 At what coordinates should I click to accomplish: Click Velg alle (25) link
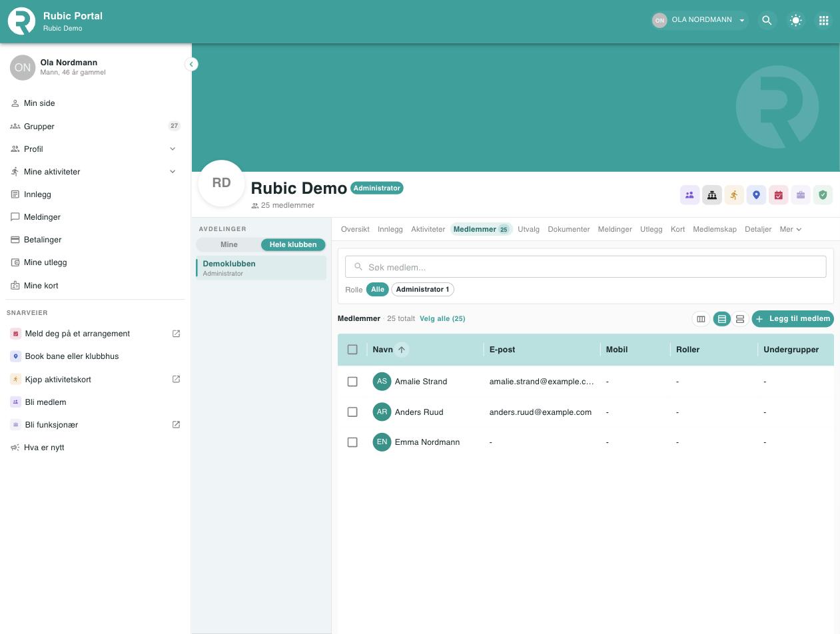coord(442,319)
